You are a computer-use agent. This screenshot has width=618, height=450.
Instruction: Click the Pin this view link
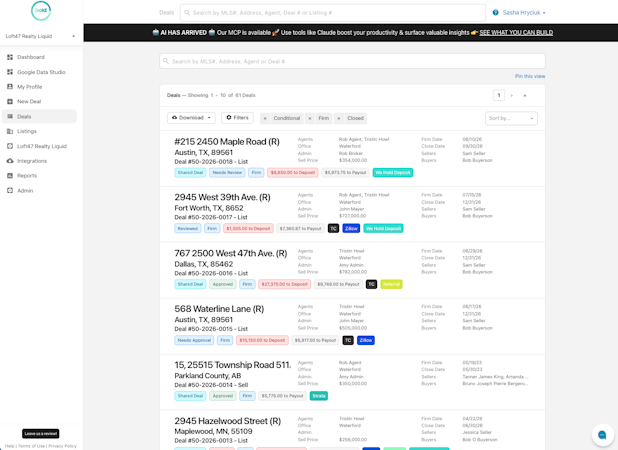[530, 76]
